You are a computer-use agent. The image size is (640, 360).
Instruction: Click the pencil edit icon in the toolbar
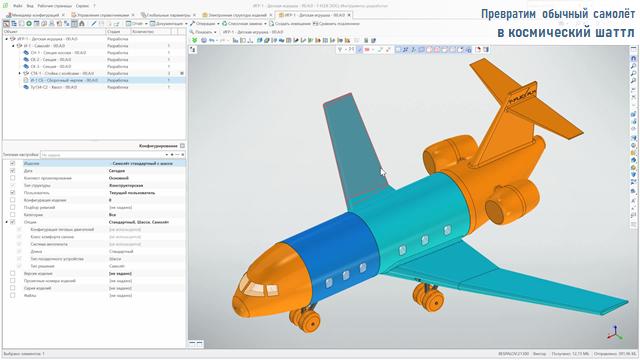click(x=93, y=24)
